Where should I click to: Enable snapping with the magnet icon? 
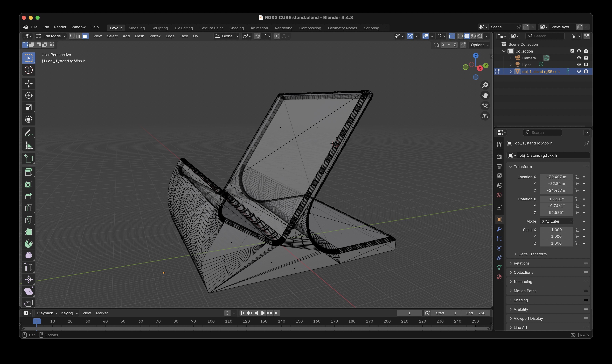point(257,36)
